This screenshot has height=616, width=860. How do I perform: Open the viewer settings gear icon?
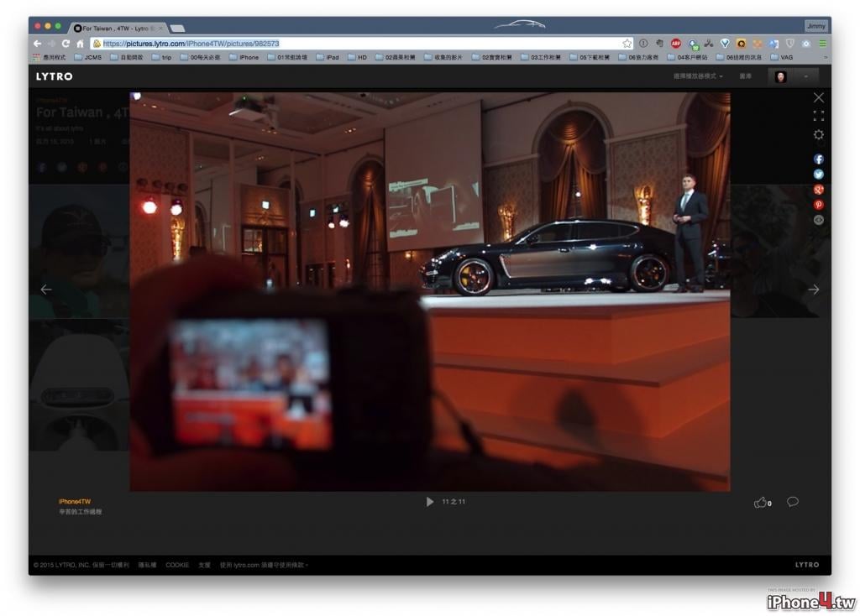coord(818,134)
